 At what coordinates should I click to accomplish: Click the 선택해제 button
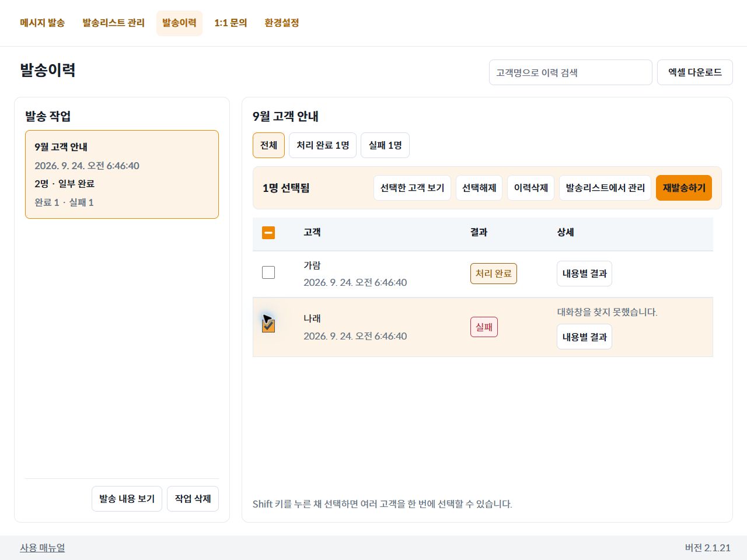tap(479, 188)
